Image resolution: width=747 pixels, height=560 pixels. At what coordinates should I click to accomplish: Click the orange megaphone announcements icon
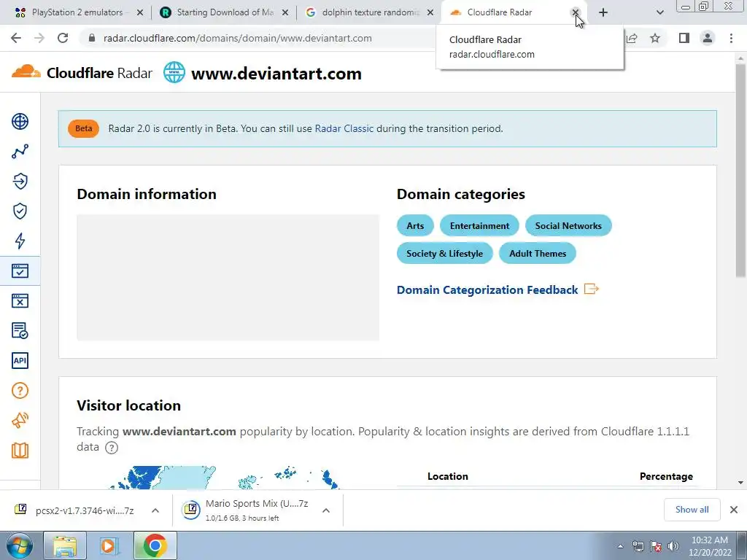20,420
